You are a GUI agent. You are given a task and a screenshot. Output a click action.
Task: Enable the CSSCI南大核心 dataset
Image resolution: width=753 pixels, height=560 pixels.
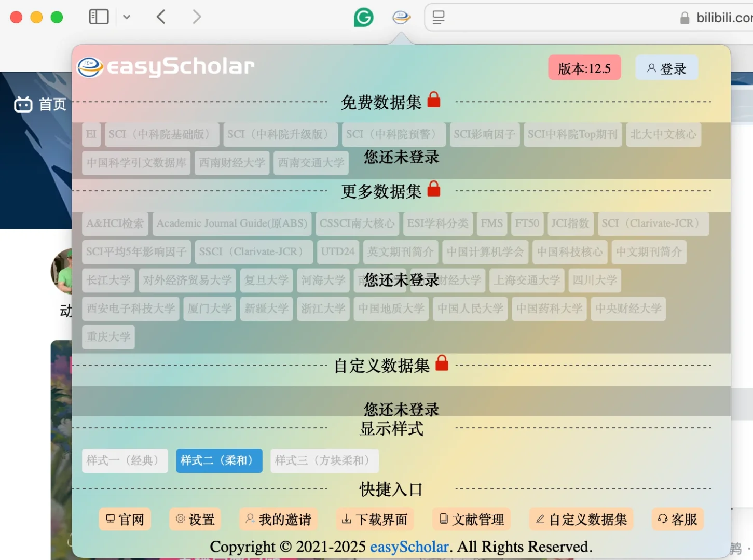[357, 223]
